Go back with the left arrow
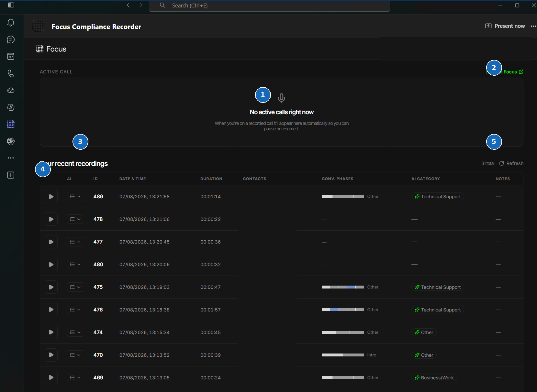 coord(129,5)
